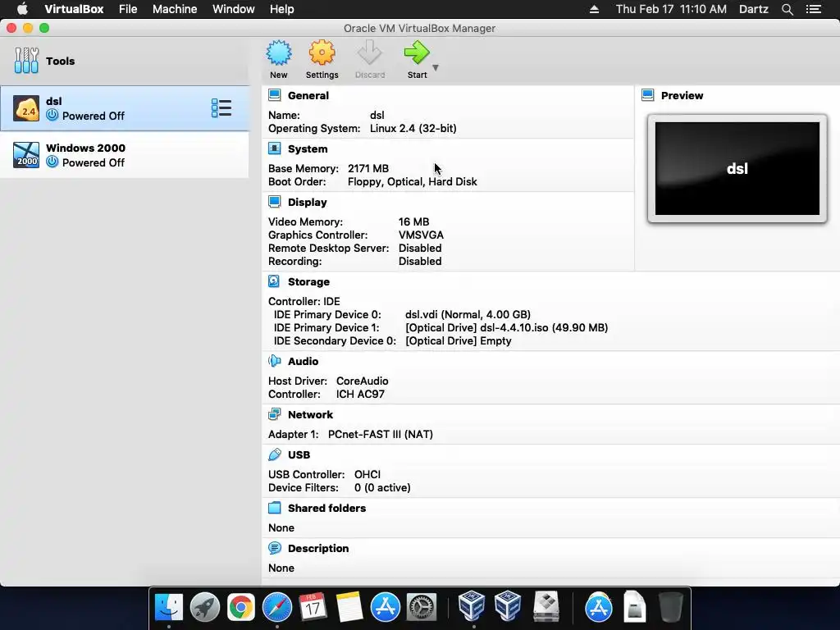
Task: Open Notes from the dock
Action: click(349, 607)
